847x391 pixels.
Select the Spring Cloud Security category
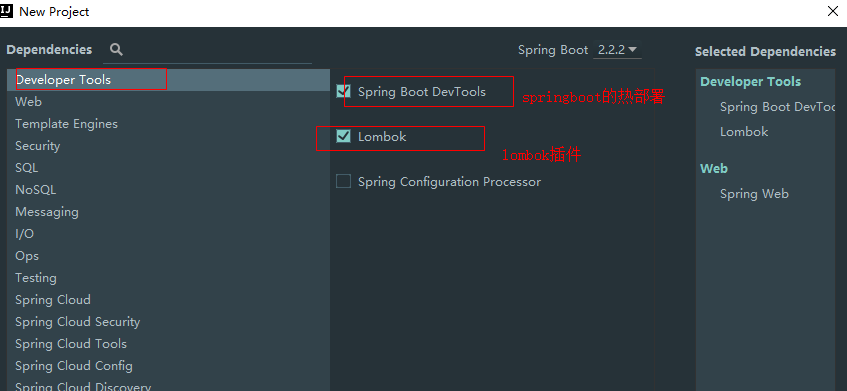coord(168,322)
